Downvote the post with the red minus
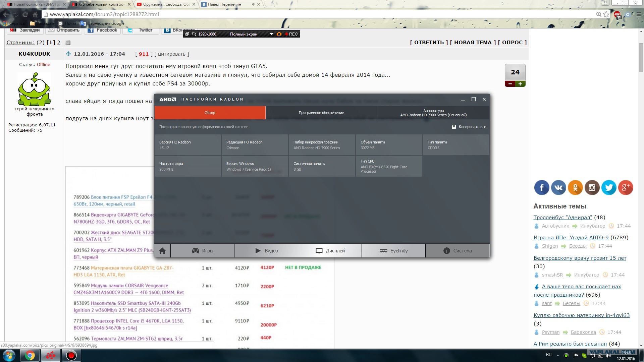644x362 pixels. click(x=510, y=84)
